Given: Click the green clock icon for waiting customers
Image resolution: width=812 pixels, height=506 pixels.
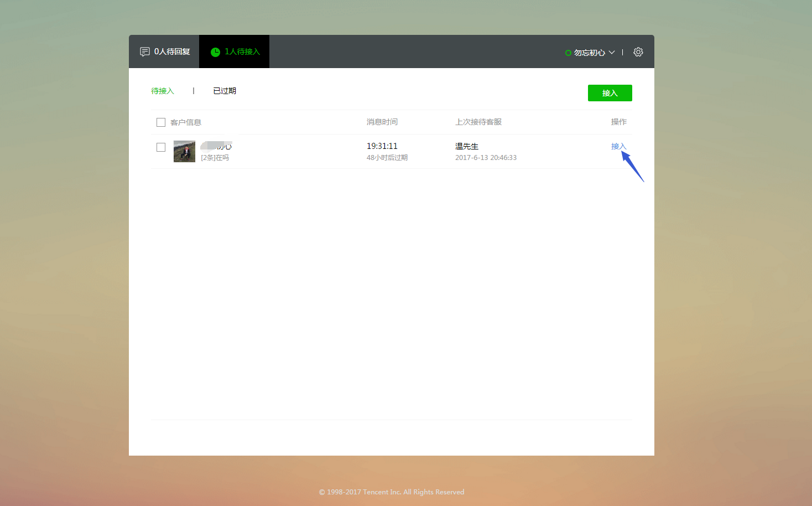Looking at the screenshot, I should [215, 52].
